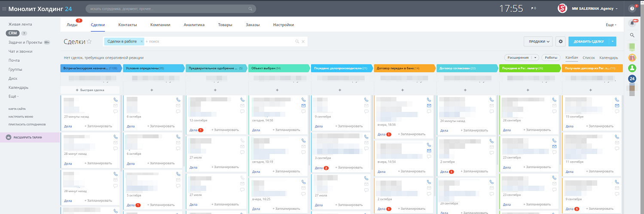Click the Передано в Рег. палату stage header

click(x=530, y=68)
